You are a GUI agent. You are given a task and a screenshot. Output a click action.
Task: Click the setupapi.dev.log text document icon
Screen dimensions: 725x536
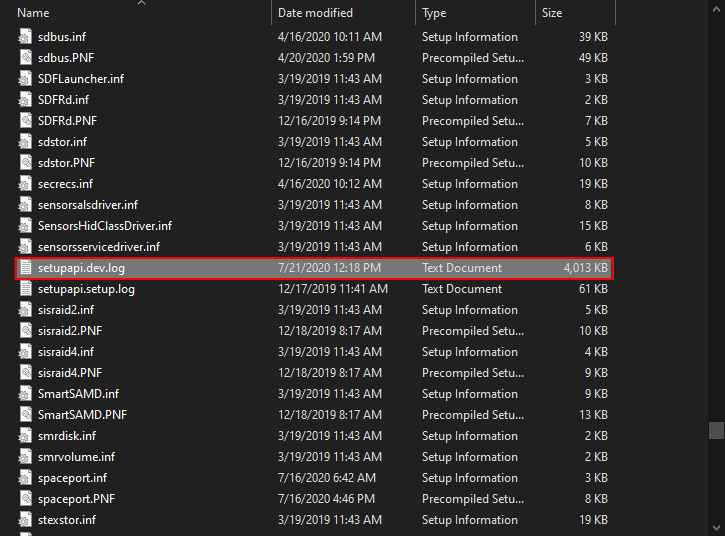click(x=25, y=268)
